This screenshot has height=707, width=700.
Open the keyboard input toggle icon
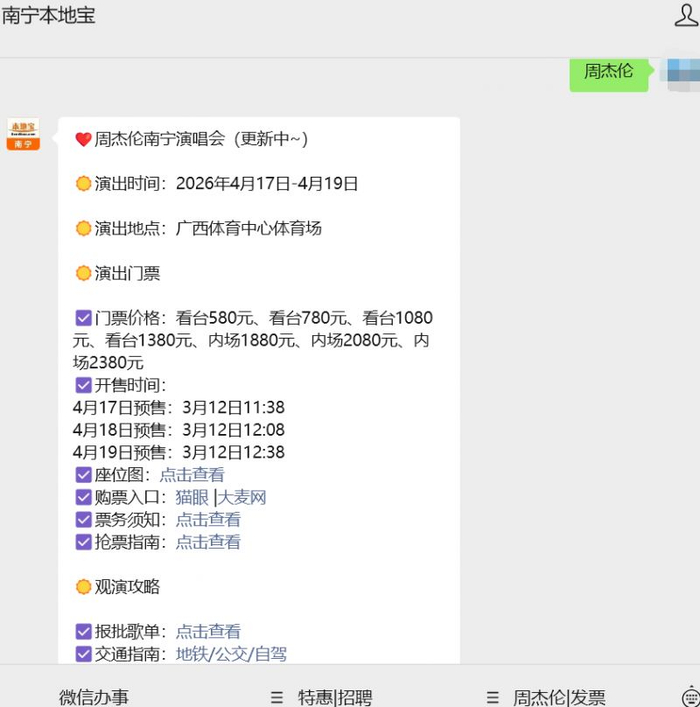[690, 697]
